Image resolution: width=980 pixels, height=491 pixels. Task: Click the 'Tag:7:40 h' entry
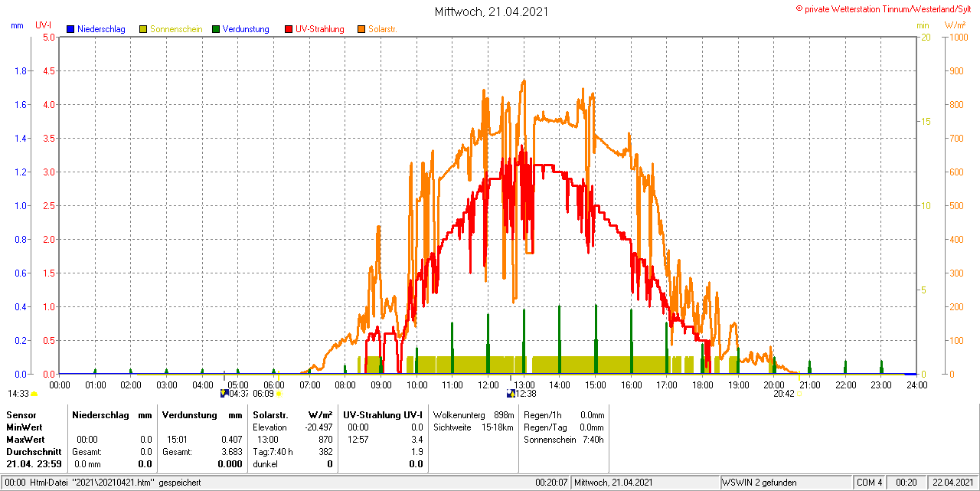[273, 451]
